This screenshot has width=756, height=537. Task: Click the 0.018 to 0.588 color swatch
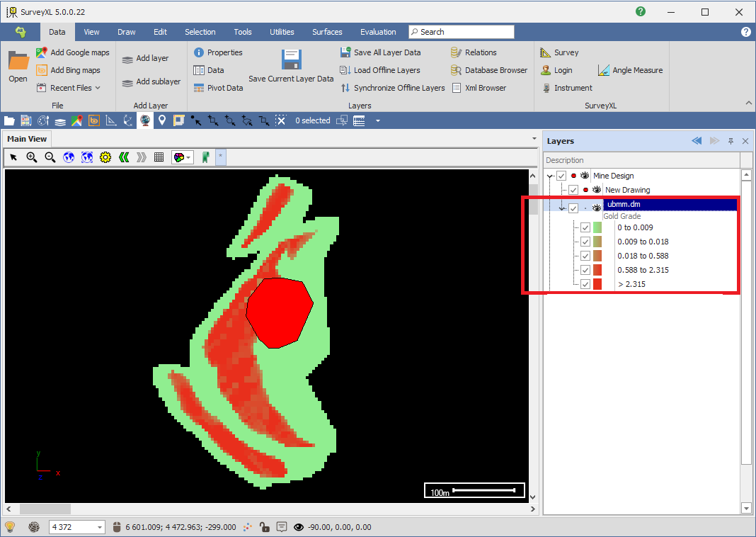click(597, 256)
